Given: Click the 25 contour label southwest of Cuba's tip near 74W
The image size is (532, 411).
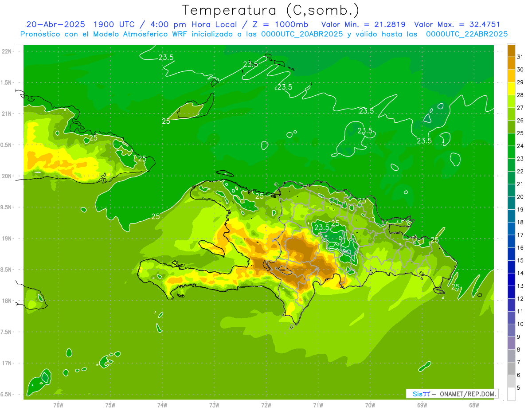Looking at the screenshot, I should [x=156, y=216].
